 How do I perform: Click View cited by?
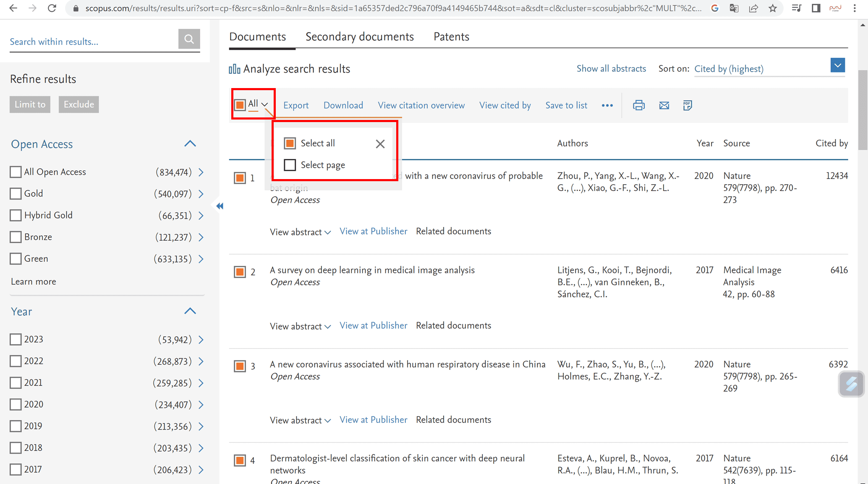coord(505,105)
